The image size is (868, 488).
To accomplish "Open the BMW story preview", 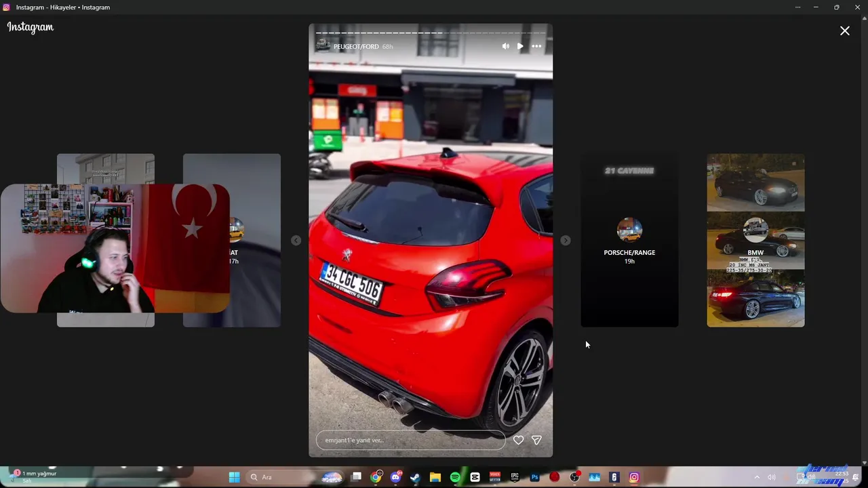I will tap(755, 241).
